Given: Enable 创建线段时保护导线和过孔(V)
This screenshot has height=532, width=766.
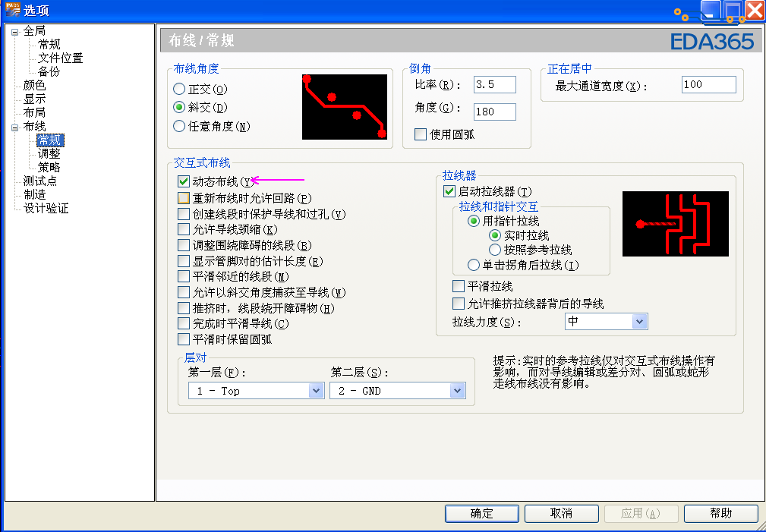Looking at the screenshot, I should coord(184,214).
